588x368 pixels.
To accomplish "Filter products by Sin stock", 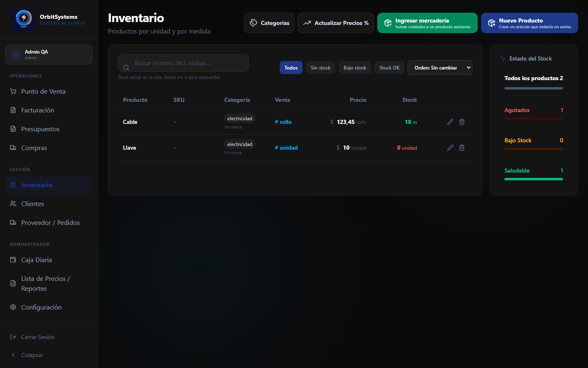I will tap(321, 68).
